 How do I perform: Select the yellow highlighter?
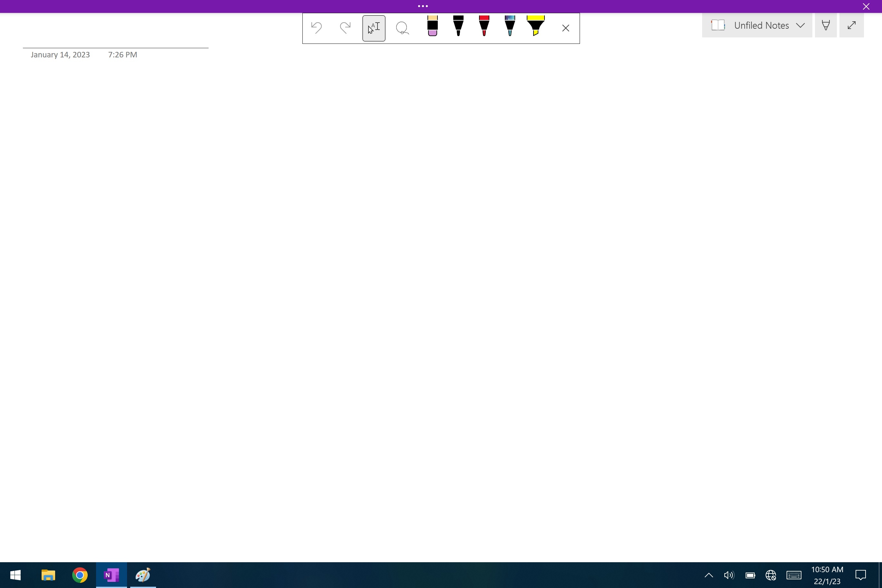pos(535,28)
